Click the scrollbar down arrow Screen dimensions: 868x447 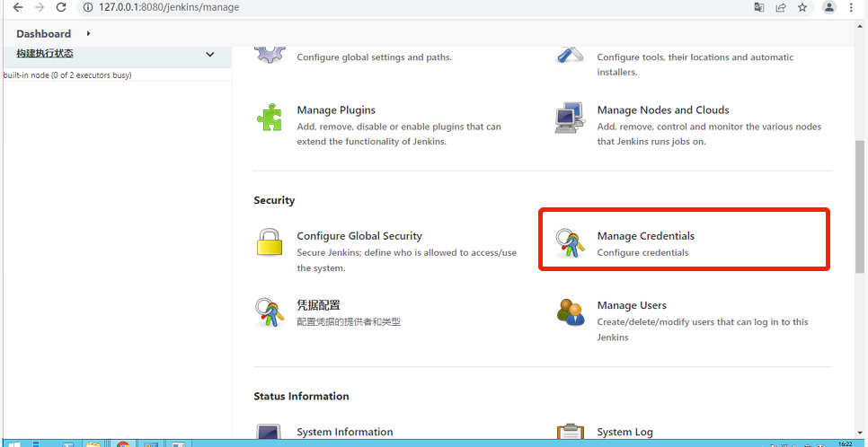(x=862, y=432)
